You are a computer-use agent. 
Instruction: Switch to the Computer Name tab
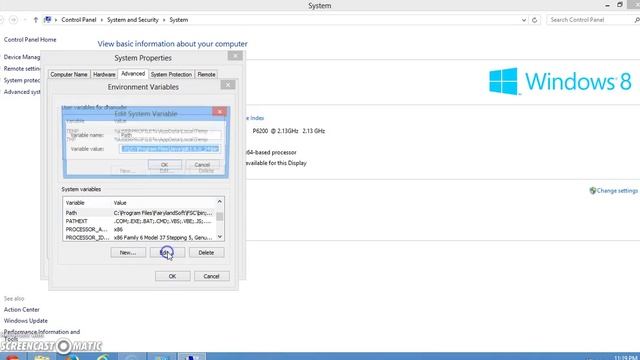(69, 74)
